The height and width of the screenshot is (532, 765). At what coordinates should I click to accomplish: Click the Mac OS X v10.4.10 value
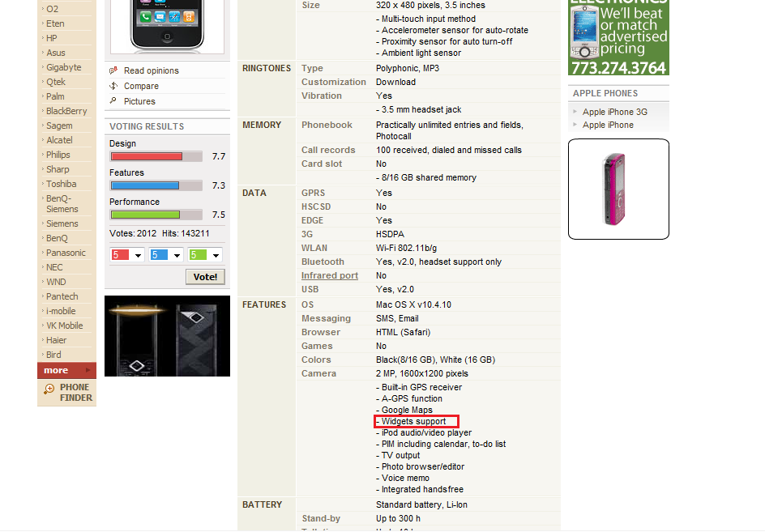[x=413, y=304]
